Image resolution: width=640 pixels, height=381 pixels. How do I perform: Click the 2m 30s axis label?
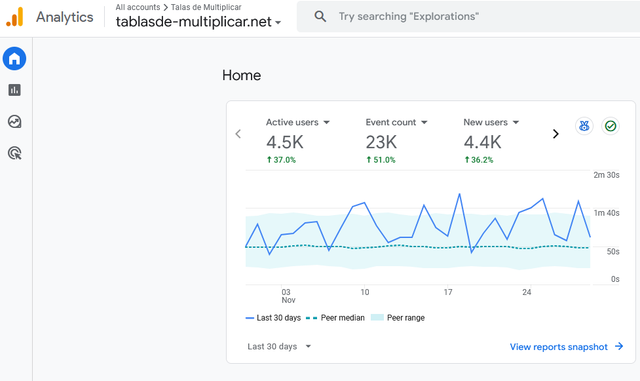pyautogui.click(x=606, y=175)
